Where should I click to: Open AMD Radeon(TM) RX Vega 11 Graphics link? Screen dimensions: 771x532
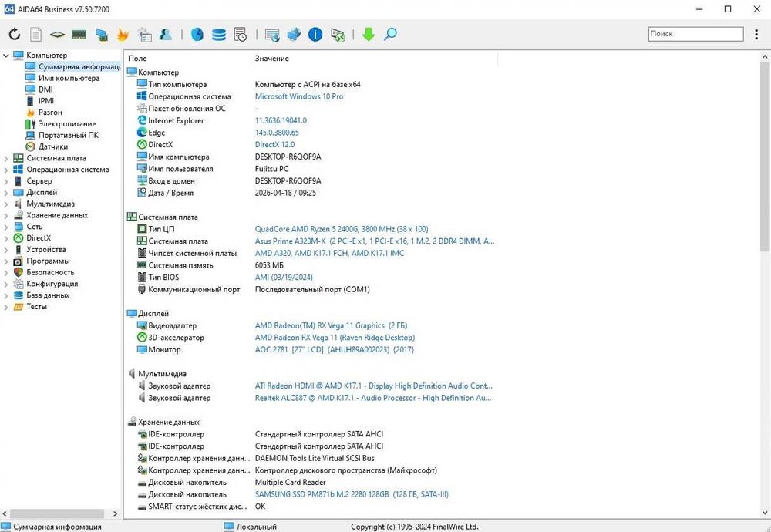[x=331, y=325]
